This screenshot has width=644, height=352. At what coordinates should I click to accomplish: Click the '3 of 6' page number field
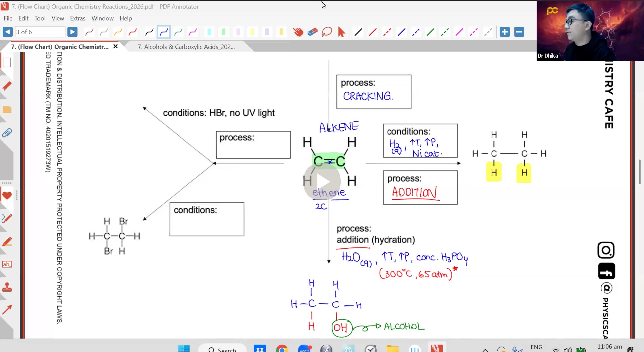pyautogui.click(x=40, y=32)
